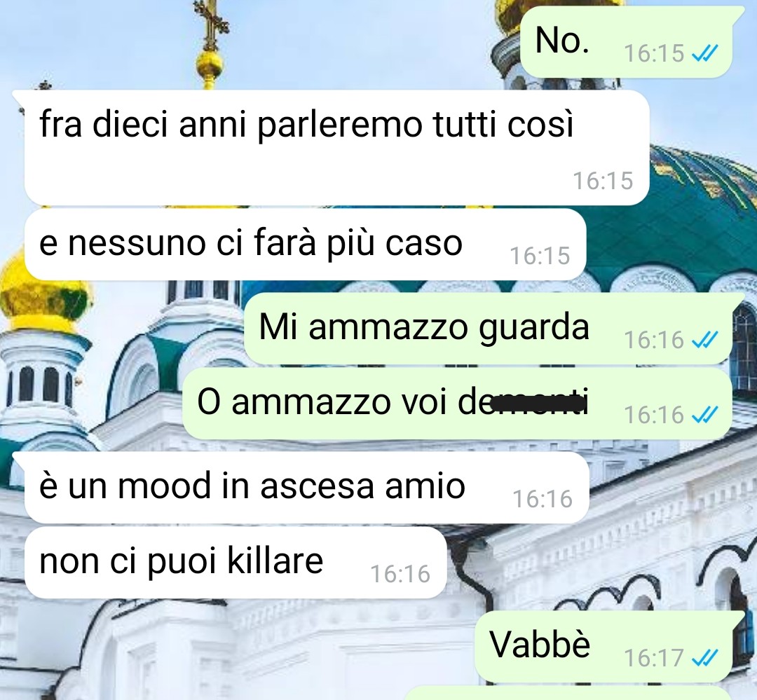Screen dimensions: 757x700
Task: Click the 16:16 timestamp beside 'ascesa amio'
Action: pyautogui.click(x=543, y=499)
